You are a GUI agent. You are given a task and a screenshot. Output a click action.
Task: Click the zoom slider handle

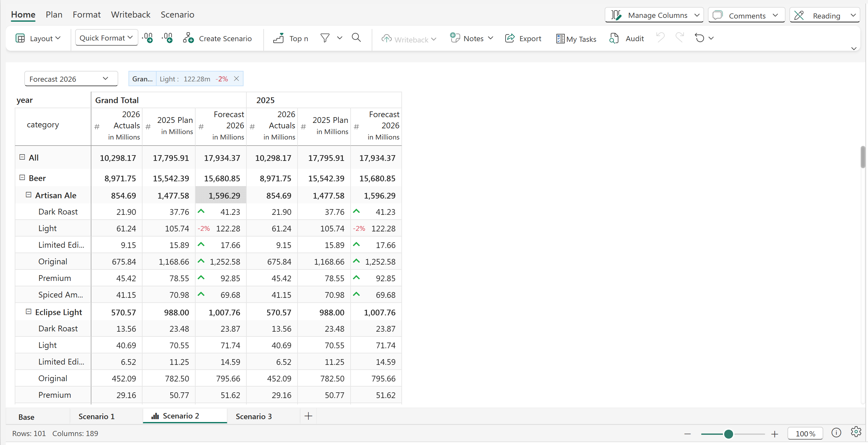click(x=728, y=434)
